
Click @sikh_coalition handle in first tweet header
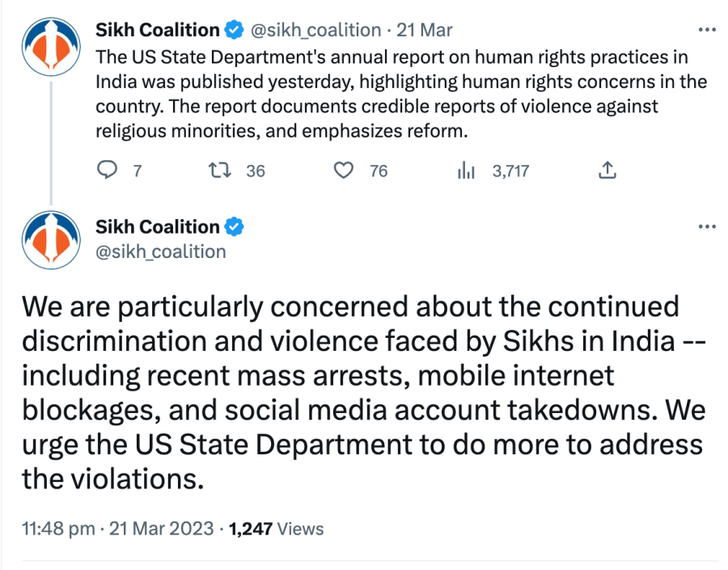316,31
